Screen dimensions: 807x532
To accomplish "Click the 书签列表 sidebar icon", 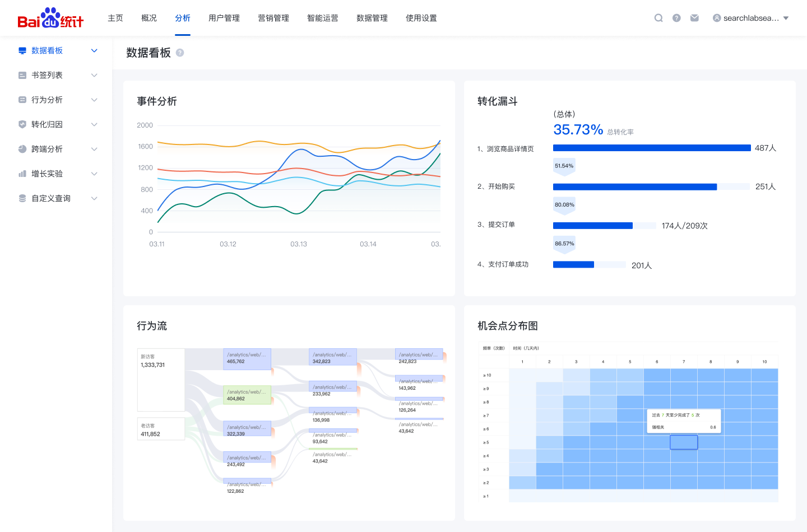I will pos(22,75).
